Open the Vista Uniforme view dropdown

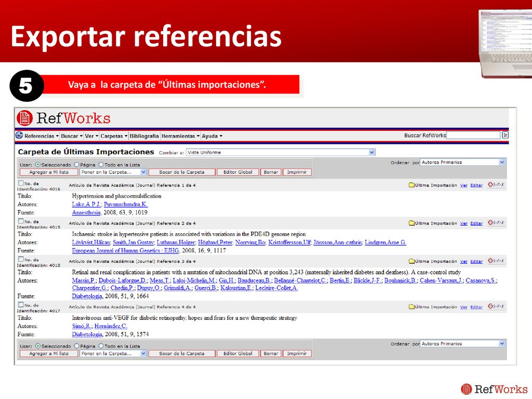click(281, 152)
